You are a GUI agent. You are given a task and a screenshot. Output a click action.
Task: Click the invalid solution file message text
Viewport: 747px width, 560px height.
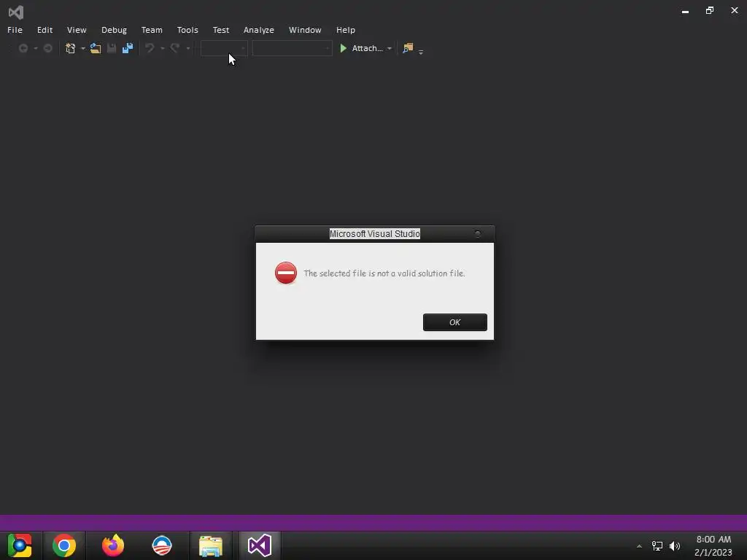point(384,273)
